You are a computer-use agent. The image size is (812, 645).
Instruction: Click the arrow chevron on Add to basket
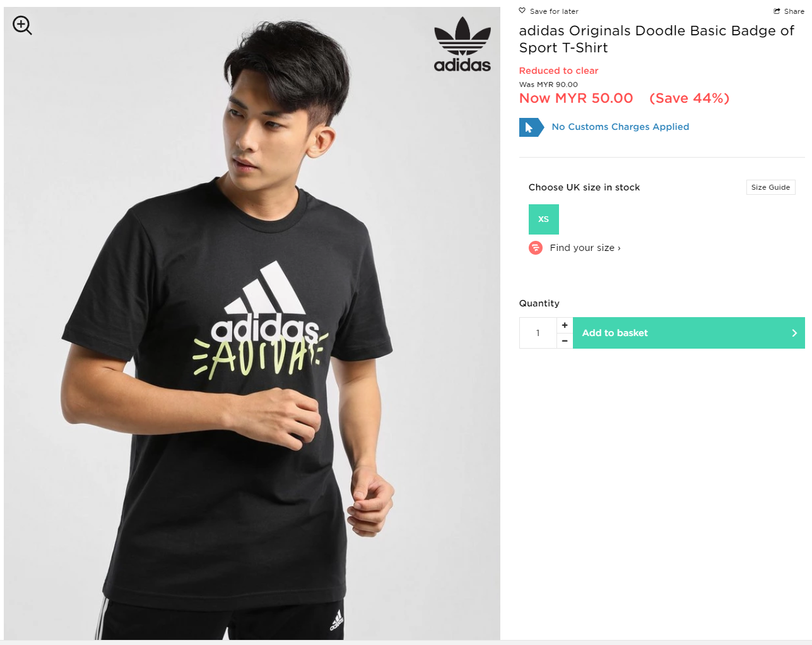(x=794, y=333)
